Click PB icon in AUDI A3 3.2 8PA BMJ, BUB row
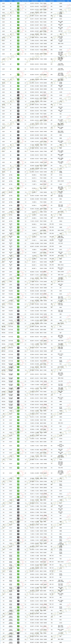 [x=18, y=89]
